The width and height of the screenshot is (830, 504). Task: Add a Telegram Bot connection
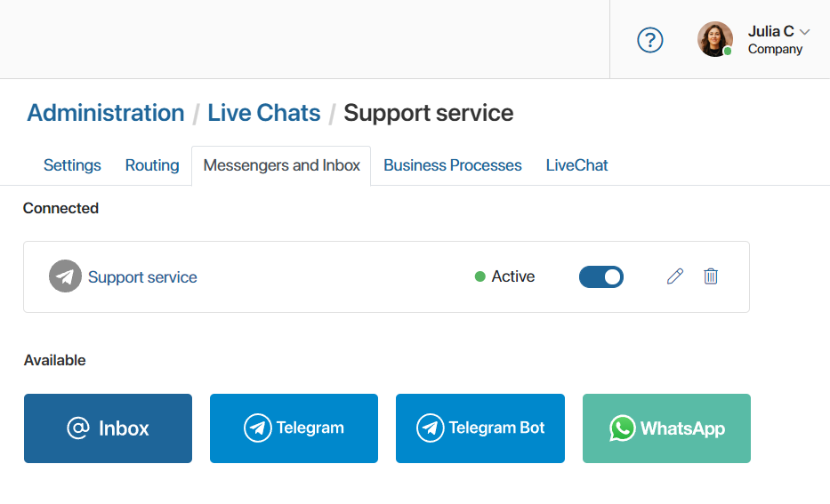(x=480, y=428)
